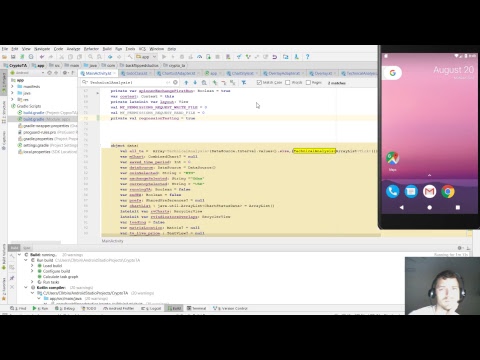
Task: Open Android Profiler tool window button
Action: coord(118,308)
